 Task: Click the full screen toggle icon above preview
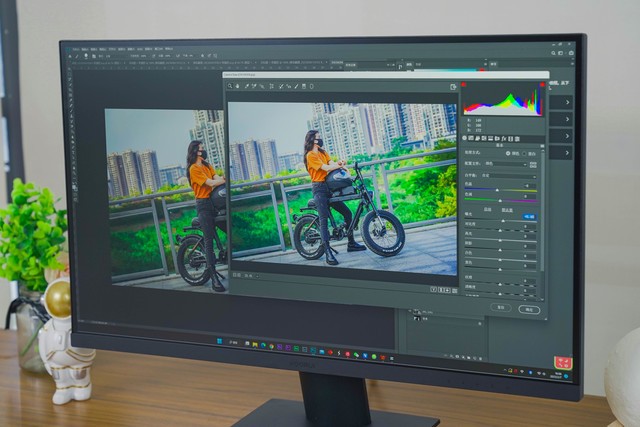453,88
